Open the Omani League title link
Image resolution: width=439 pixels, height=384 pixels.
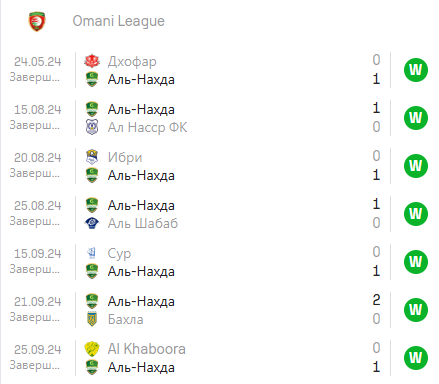118,21
